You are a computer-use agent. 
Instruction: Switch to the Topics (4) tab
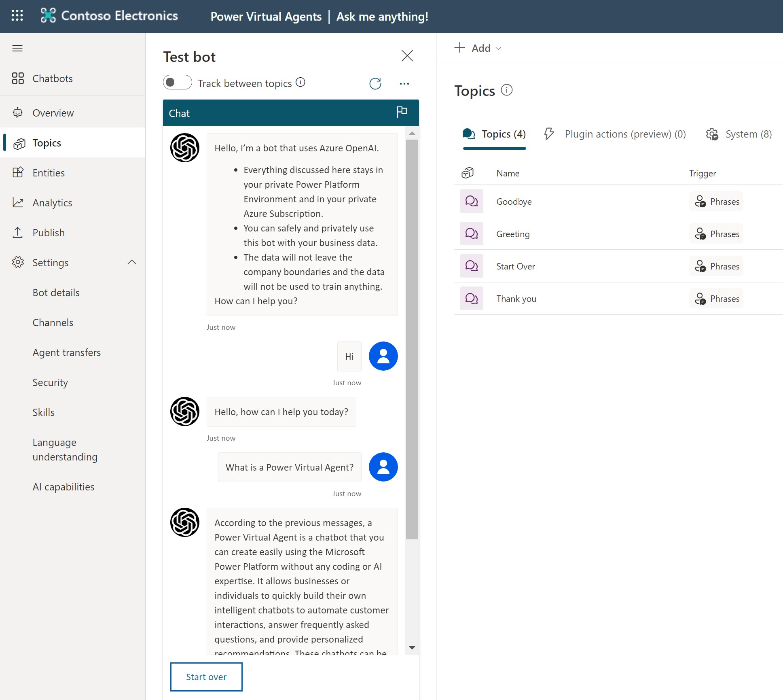click(495, 134)
